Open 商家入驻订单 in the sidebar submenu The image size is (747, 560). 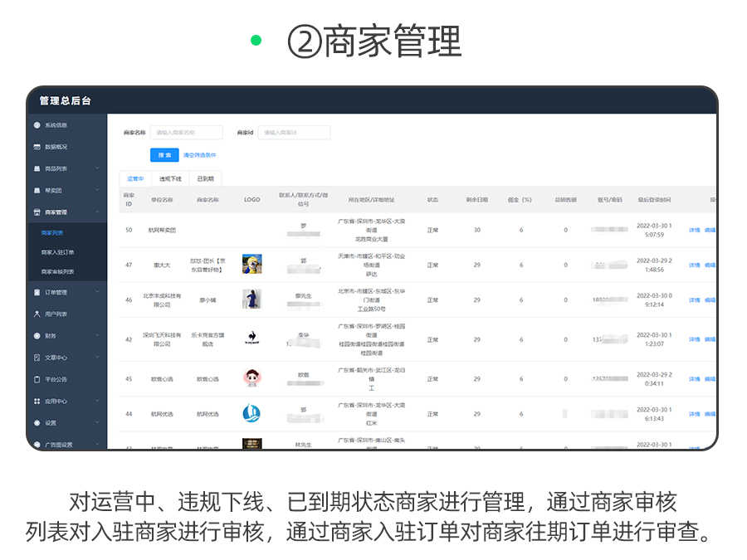click(x=58, y=252)
